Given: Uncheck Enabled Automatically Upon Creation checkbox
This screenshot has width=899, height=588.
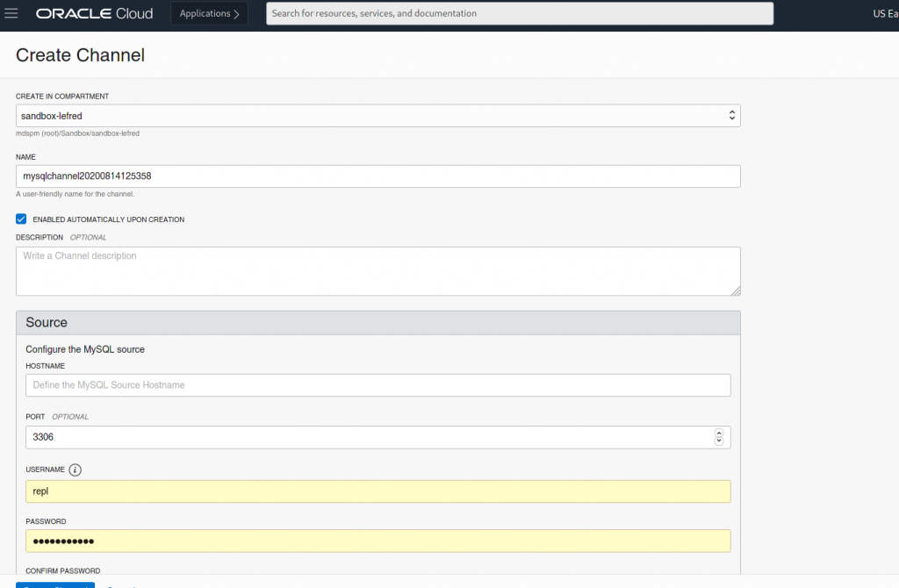Looking at the screenshot, I should coord(21,219).
